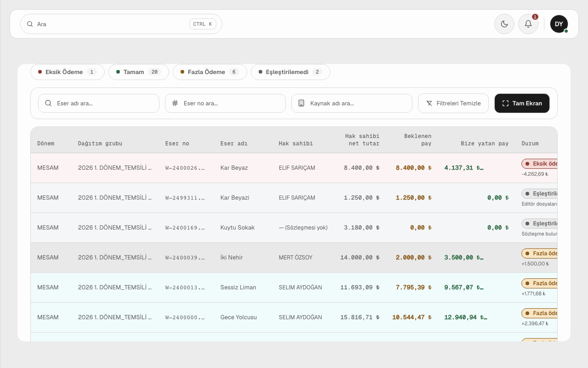Open Tam Ekran fullscreen view

[522, 103]
